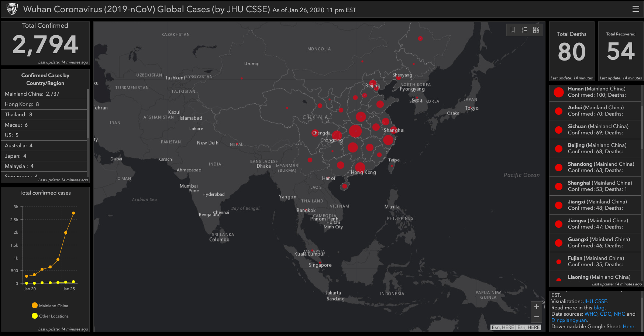Open the hamburger menu at top right
The width and height of the screenshot is (644, 336).
click(636, 9)
